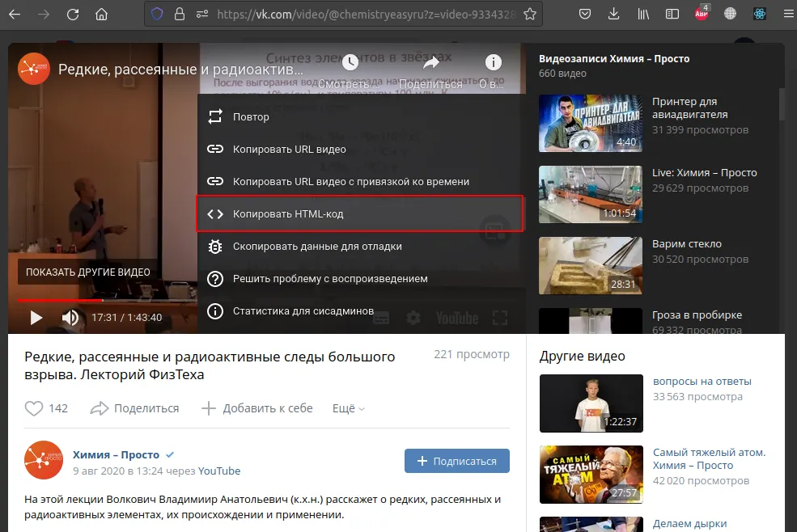Screen dimensions: 797x532
Task: Open the Варим стекло video thumbnail
Action: [x=591, y=266]
